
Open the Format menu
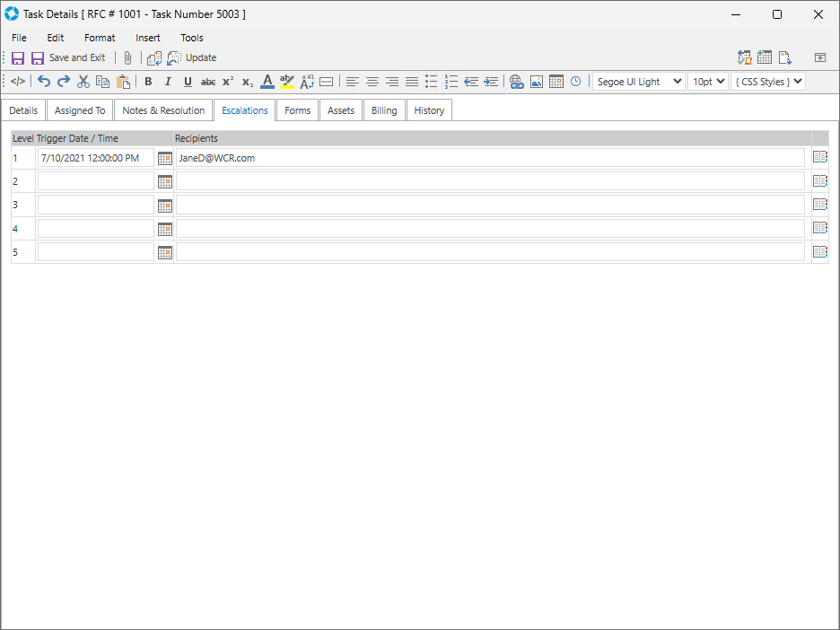point(100,38)
